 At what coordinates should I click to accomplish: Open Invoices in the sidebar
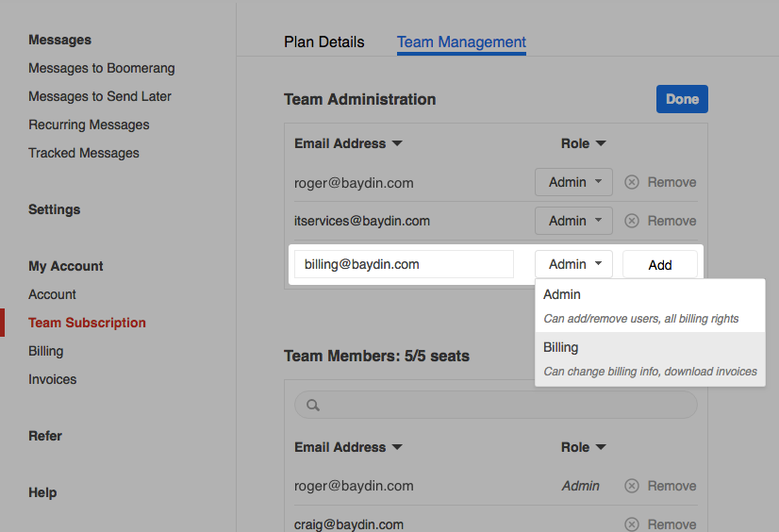(53, 379)
